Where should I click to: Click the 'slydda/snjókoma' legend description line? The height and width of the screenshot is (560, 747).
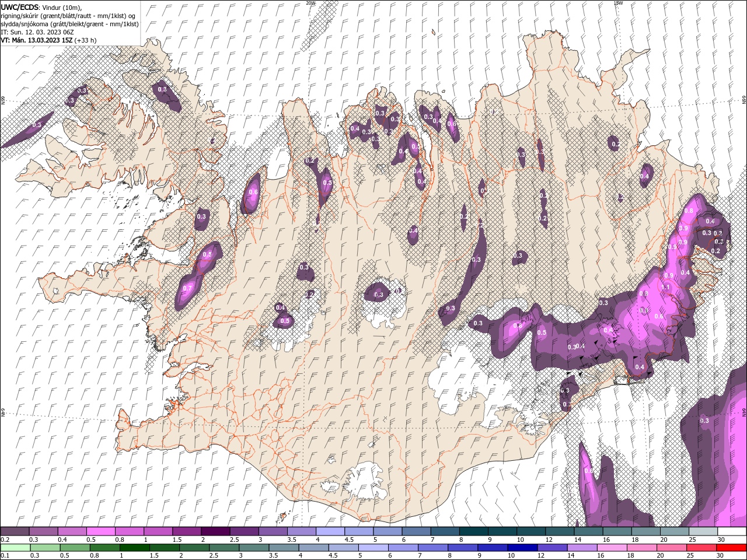point(70,24)
